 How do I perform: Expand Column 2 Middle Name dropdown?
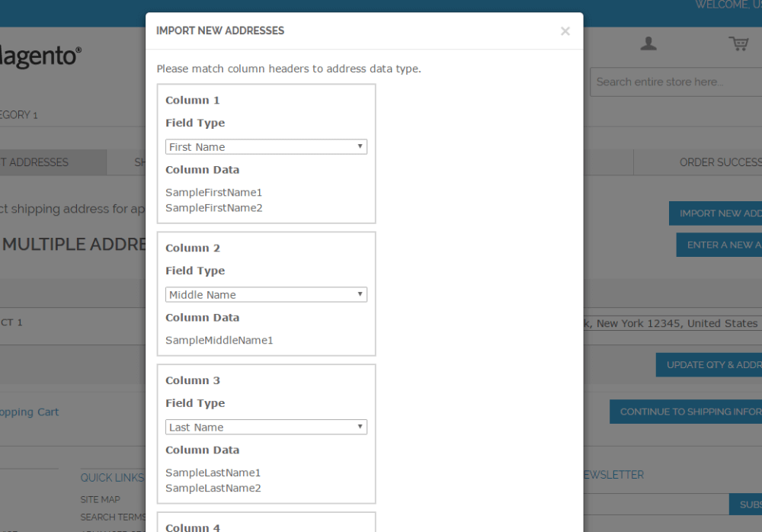click(266, 295)
